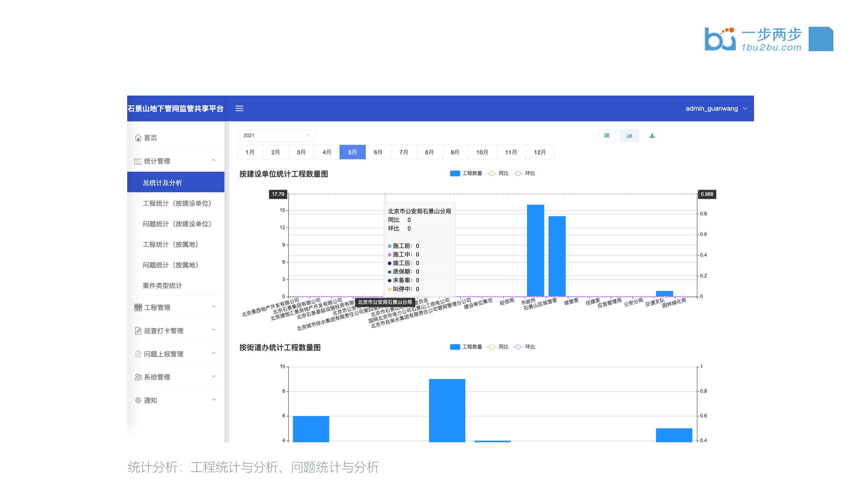Click the 工程管理 sidebar icon
This screenshot has height=488, width=868.
[138, 307]
